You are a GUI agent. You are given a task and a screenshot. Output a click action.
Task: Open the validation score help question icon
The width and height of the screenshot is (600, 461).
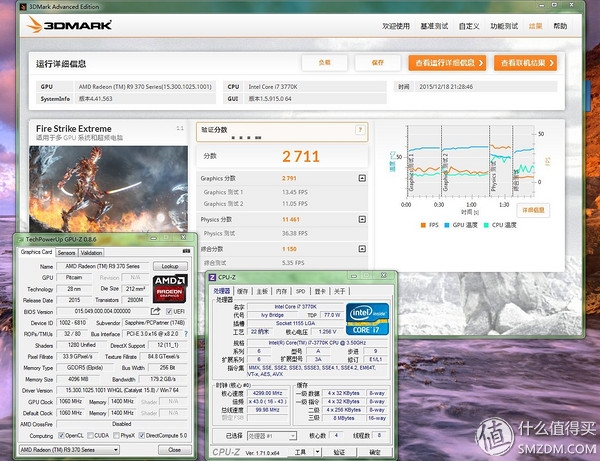click(360, 130)
